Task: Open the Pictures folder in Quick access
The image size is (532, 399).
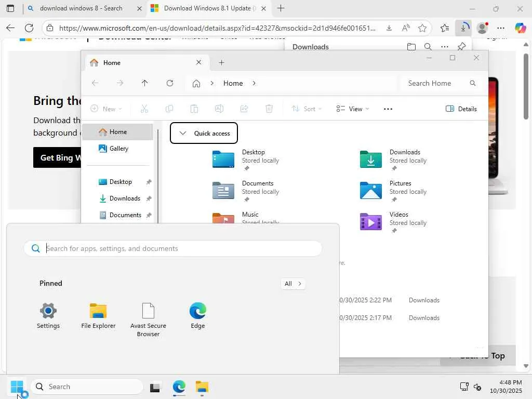Action: point(394,191)
